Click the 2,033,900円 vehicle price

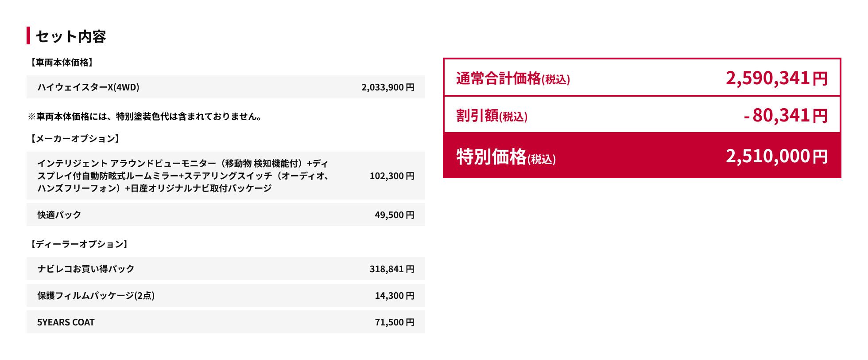387,87
